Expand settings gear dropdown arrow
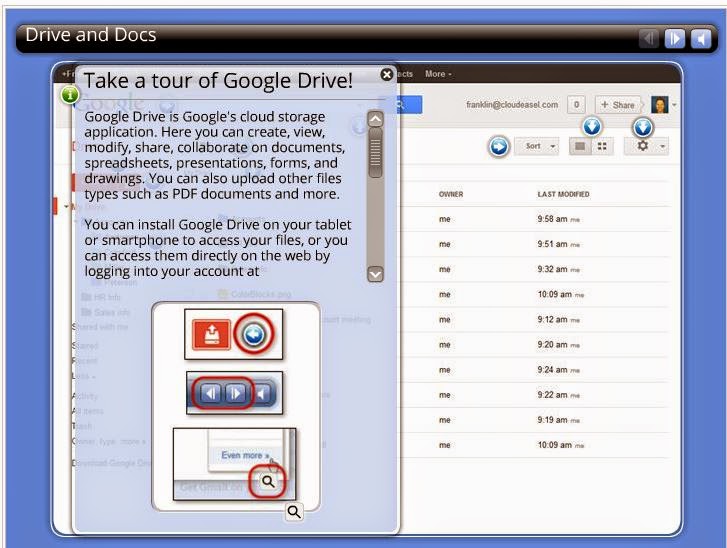 pyautogui.click(x=663, y=147)
